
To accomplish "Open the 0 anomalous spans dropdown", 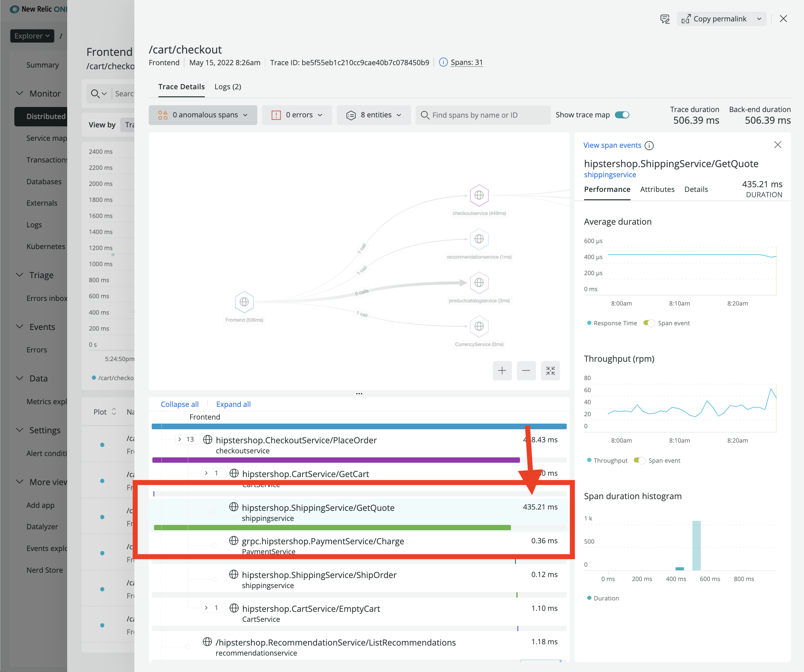I will (203, 115).
